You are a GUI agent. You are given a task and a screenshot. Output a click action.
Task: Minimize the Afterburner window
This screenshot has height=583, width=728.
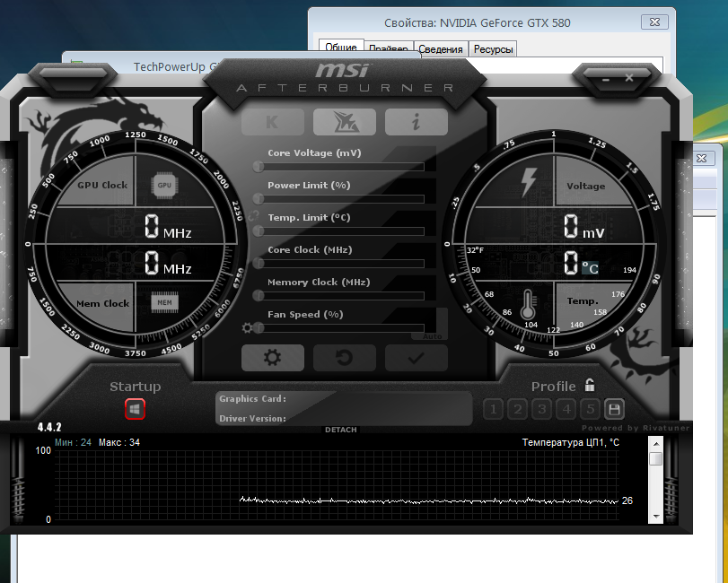(x=605, y=80)
